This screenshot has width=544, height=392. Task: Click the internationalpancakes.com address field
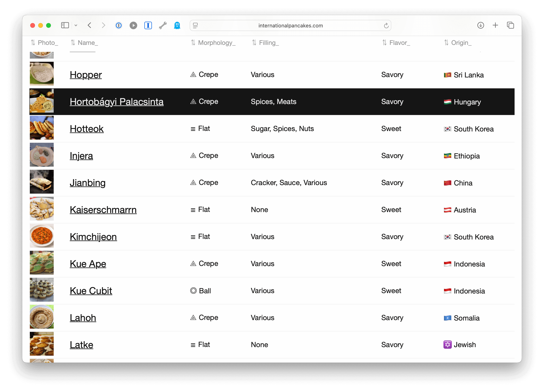click(290, 26)
